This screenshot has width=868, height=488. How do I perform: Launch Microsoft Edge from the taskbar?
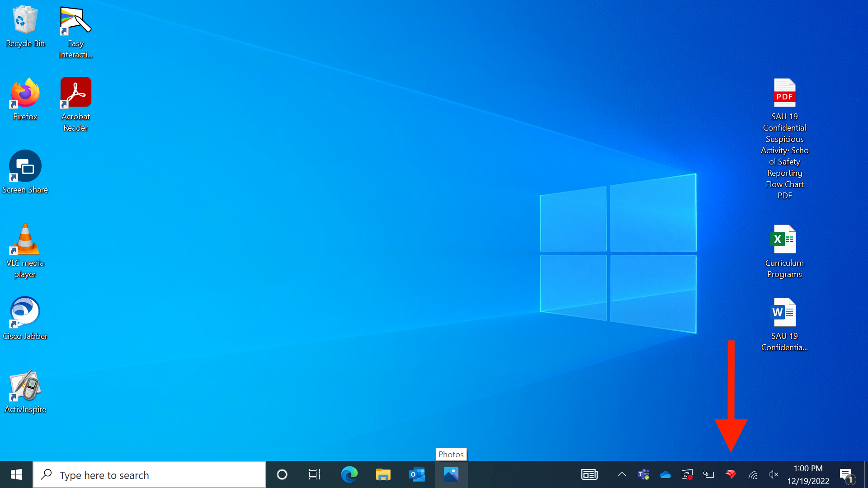pyautogui.click(x=349, y=474)
